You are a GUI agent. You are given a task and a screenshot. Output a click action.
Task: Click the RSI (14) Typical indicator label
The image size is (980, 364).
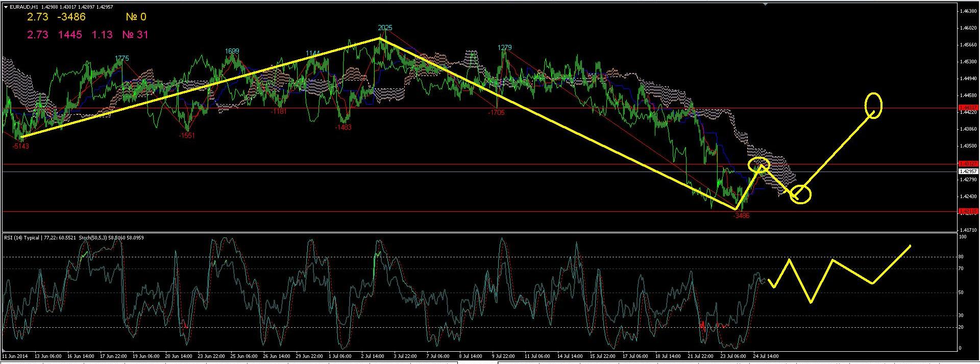click(21, 237)
